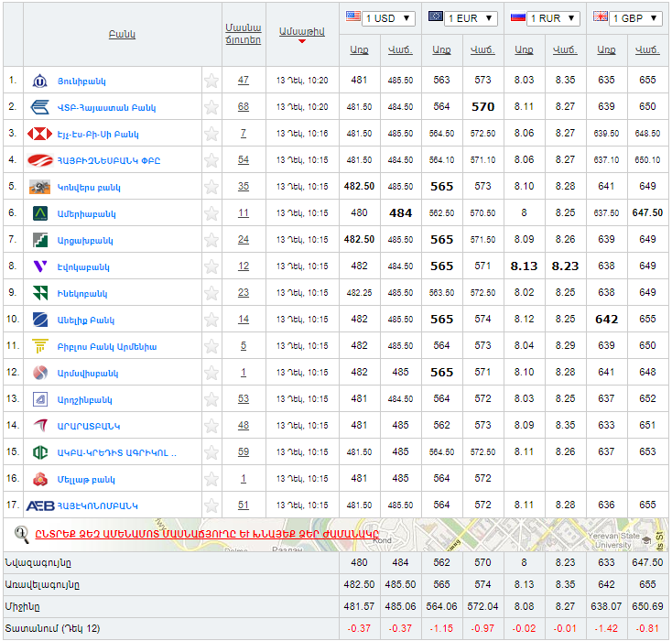Sort by USD buy column header
672x641 pixels.
click(x=359, y=49)
